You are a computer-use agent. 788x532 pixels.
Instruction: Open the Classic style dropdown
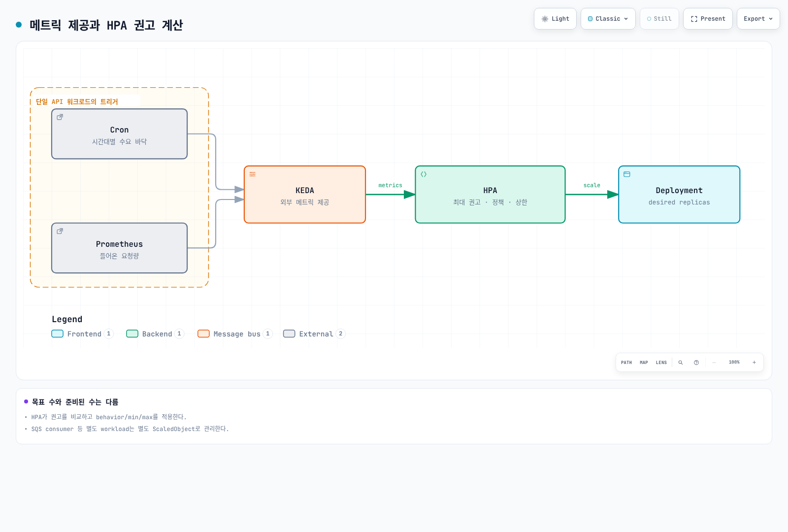pos(608,19)
